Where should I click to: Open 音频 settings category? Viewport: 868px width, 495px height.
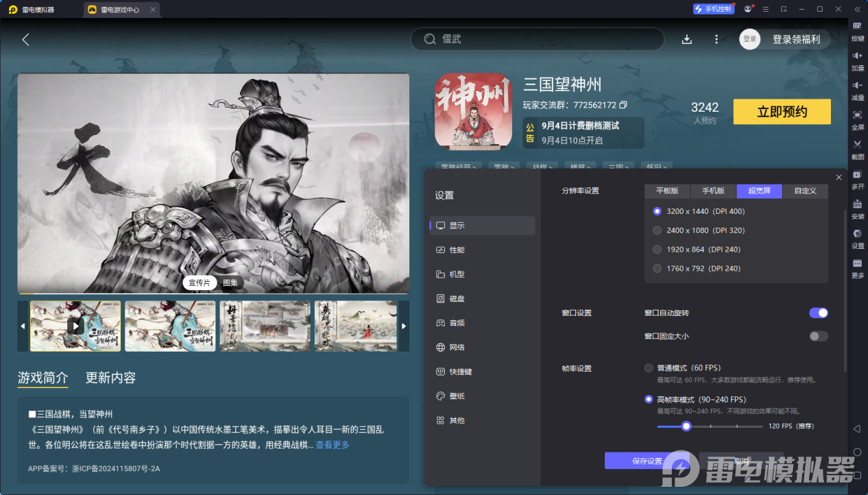[x=482, y=323]
